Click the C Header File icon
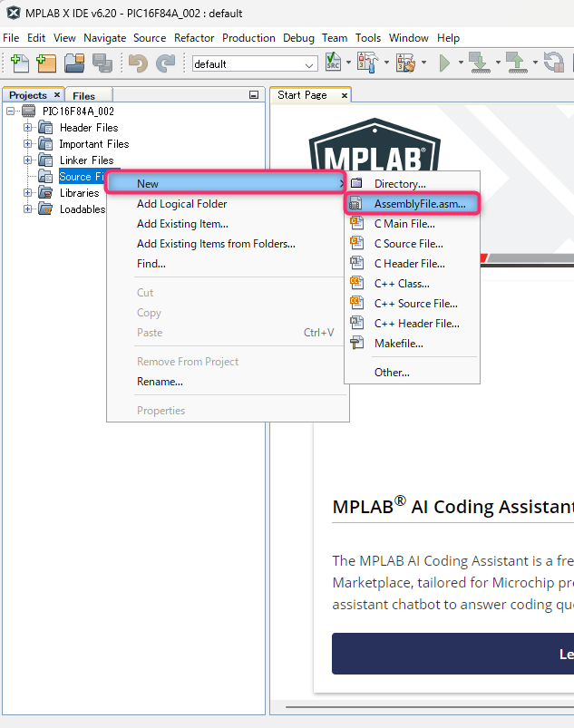This screenshot has width=574, height=728. coord(356,263)
